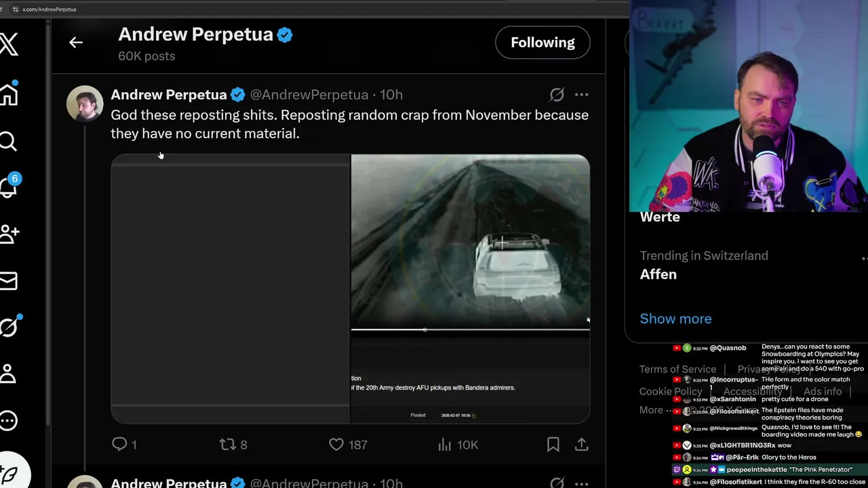
Task: Open the @AndrewPerpetua handle on the first post
Action: [309, 95]
